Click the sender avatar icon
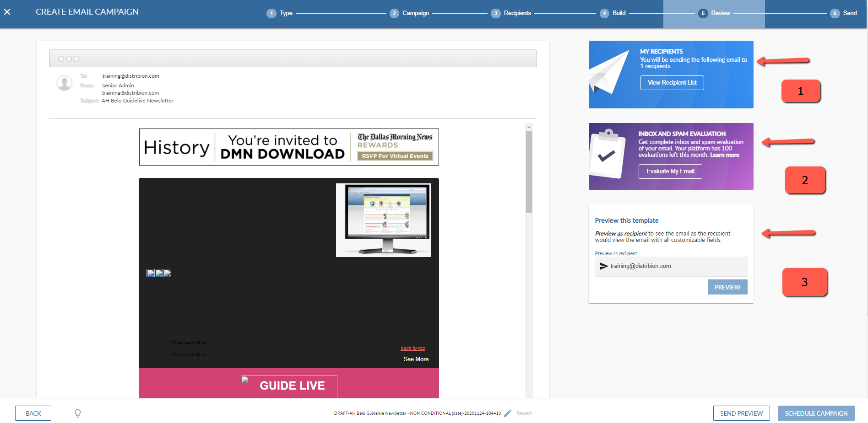This screenshot has height=423, width=868. pyautogui.click(x=65, y=83)
